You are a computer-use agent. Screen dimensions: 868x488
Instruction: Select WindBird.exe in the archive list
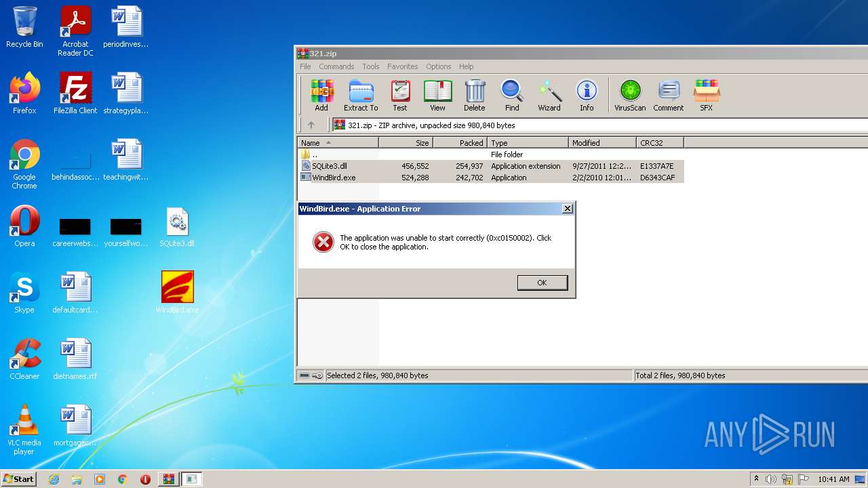coord(491,178)
